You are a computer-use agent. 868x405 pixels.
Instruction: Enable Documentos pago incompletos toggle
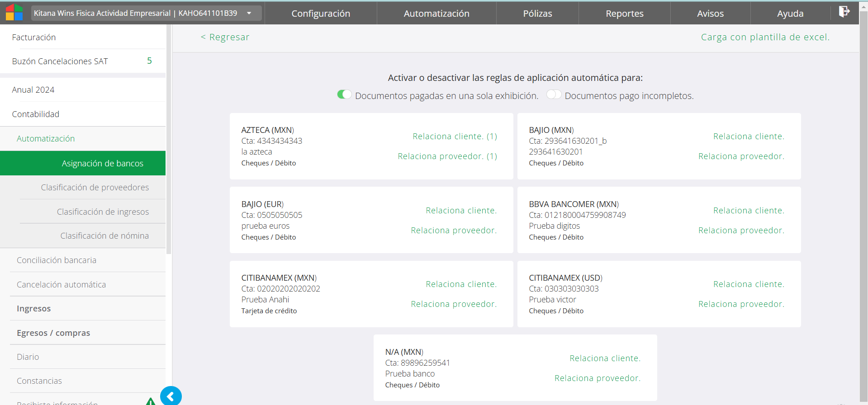coord(554,94)
